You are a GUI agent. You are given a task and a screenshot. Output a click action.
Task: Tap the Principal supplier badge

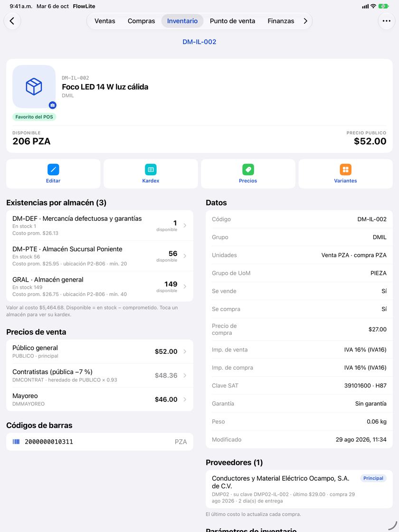(x=373, y=478)
